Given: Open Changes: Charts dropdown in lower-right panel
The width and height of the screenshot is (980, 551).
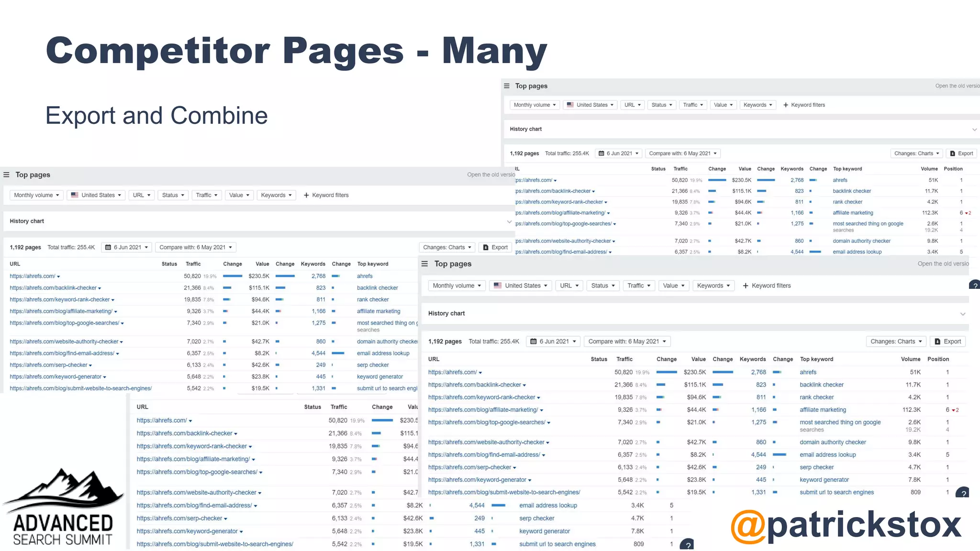Looking at the screenshot, I should [x=896, y=342].
